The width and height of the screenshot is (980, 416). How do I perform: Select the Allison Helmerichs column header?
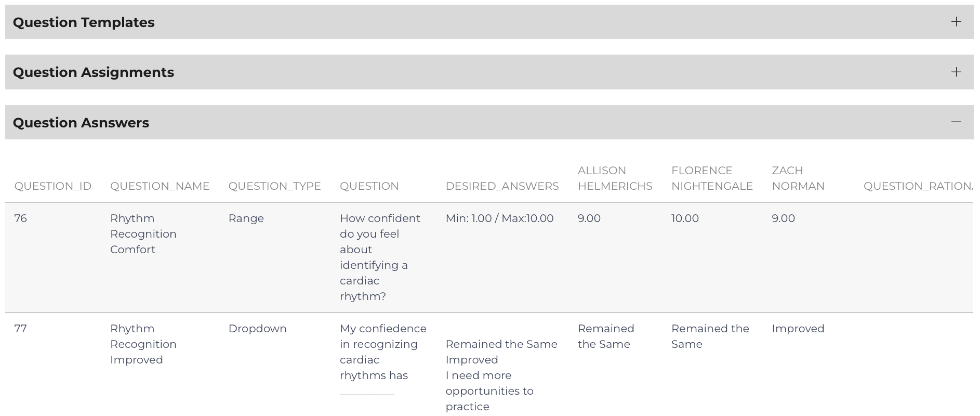click(x=615, y=178)
